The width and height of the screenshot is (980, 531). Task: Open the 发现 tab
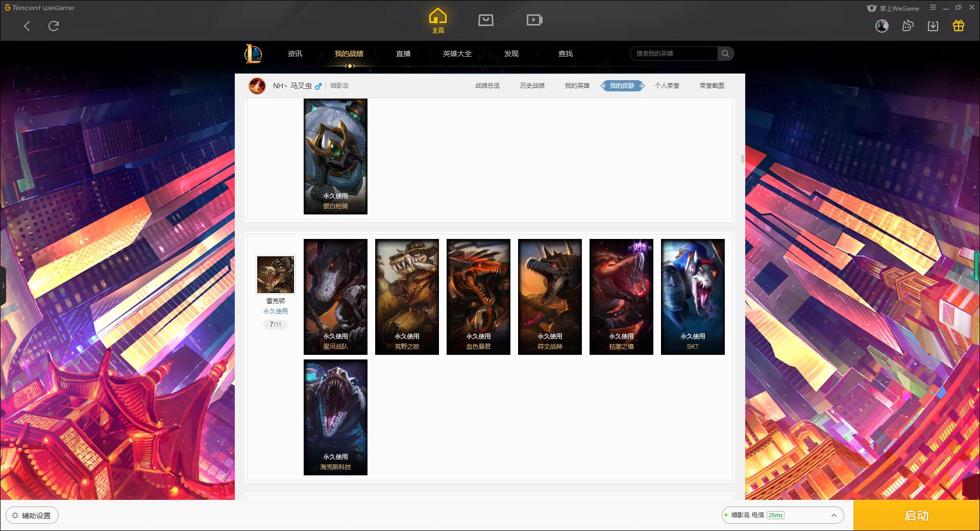tap(511, 54)
